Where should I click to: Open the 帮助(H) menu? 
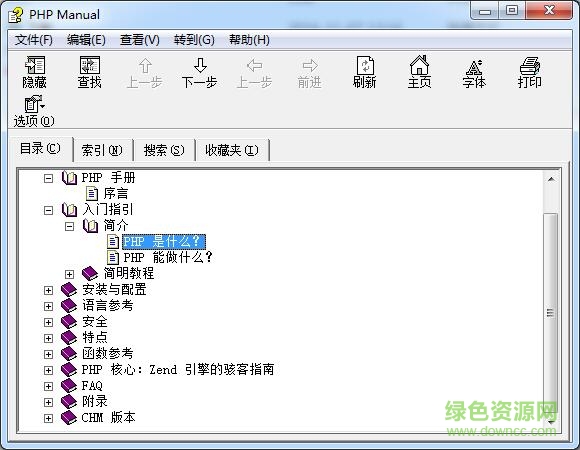tap(249, 40)
